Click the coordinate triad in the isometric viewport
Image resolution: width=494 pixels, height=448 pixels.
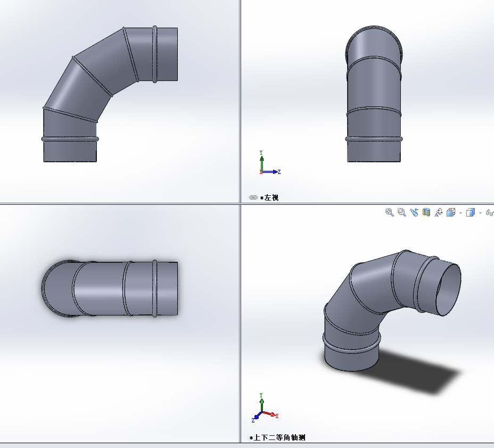click(265, 408)
